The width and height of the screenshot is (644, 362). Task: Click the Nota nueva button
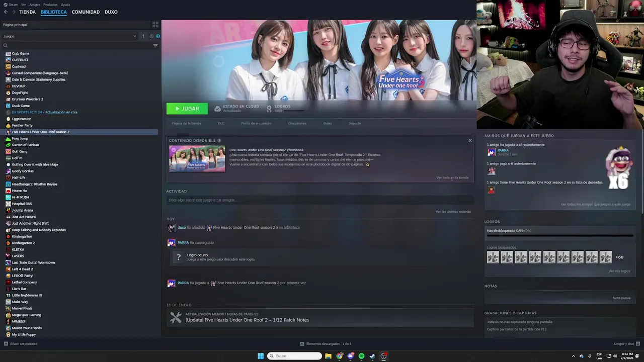[x=621, y=298]
